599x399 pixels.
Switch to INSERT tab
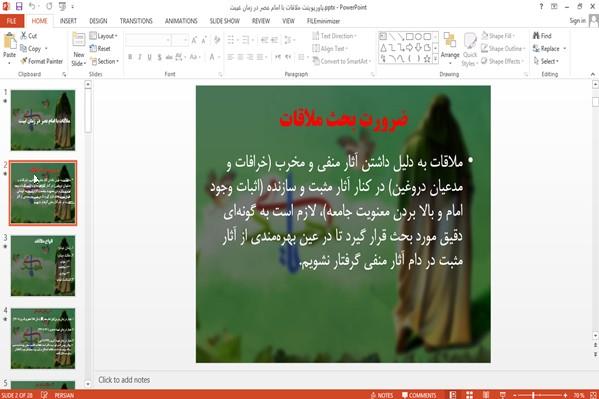pyautogui.click(x=68, y=21)
